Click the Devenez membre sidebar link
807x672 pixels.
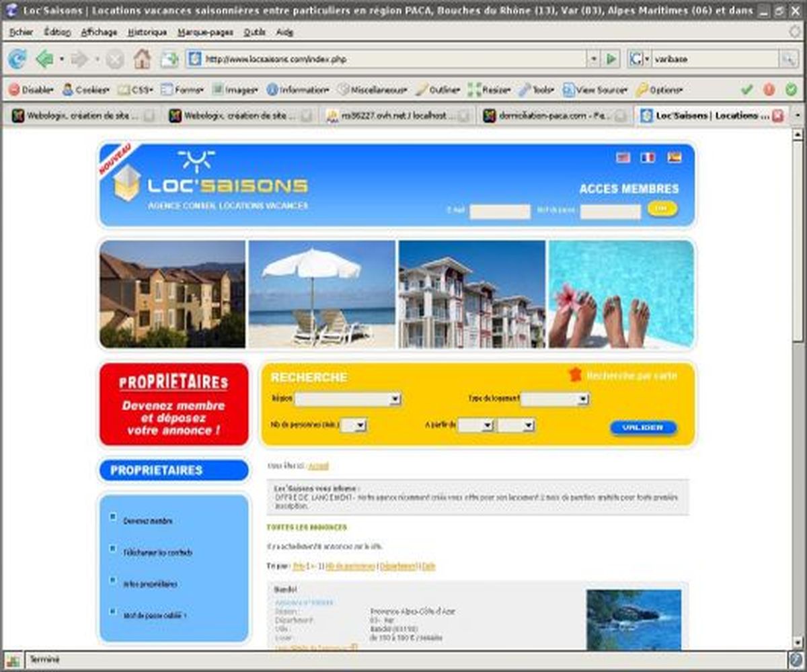pos(148,521)
